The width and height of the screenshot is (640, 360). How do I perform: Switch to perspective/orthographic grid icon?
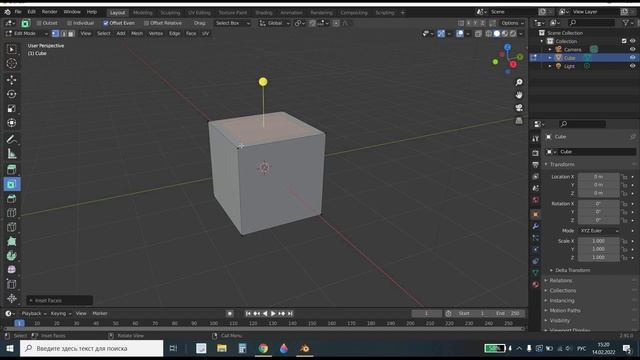(x=519, y=120)
